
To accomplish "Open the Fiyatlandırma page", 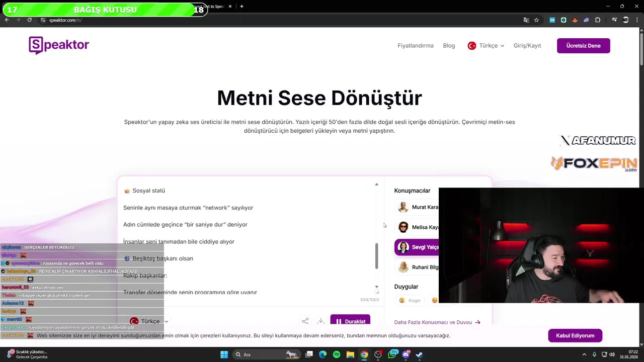I will pyautogui.click(x=416, y=46).
